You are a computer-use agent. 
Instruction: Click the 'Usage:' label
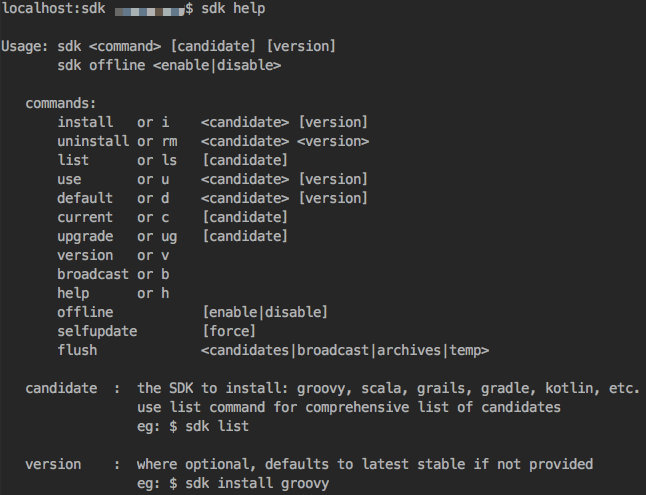pyautogui.click(x=25, y=46)
